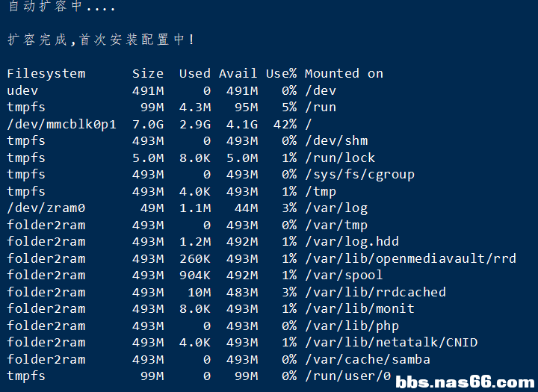The image size is (538, 392).
Task: Click the /var/cache/samba mount path
Action: (368, 359)
